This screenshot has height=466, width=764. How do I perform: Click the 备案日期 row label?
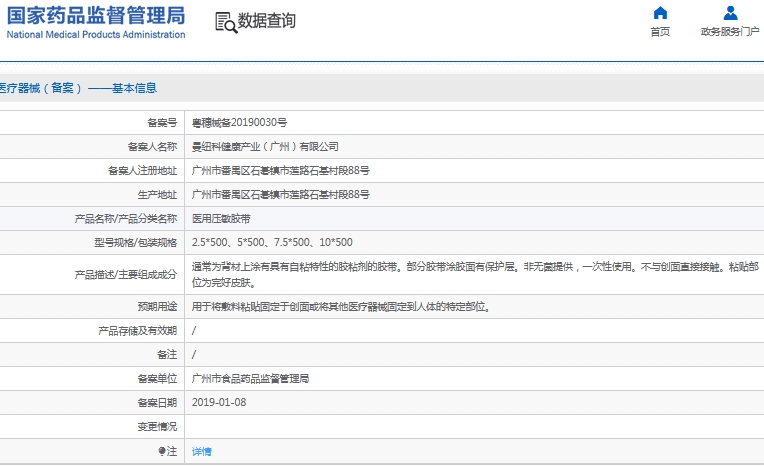157,403
